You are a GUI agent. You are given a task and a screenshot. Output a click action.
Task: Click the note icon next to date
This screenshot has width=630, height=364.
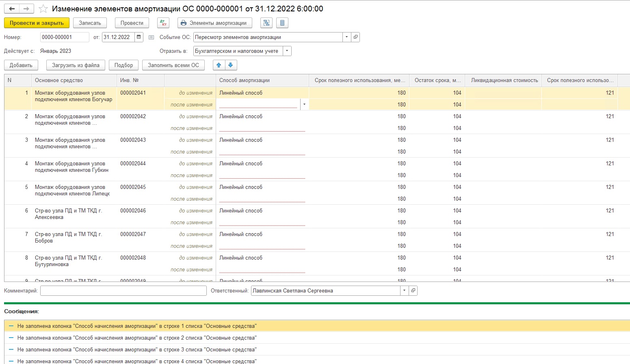coord(152,37)
